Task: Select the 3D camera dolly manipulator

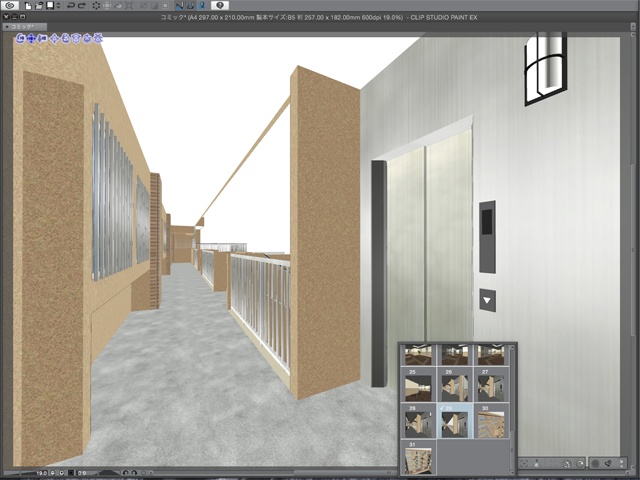Action: (42, 39)
